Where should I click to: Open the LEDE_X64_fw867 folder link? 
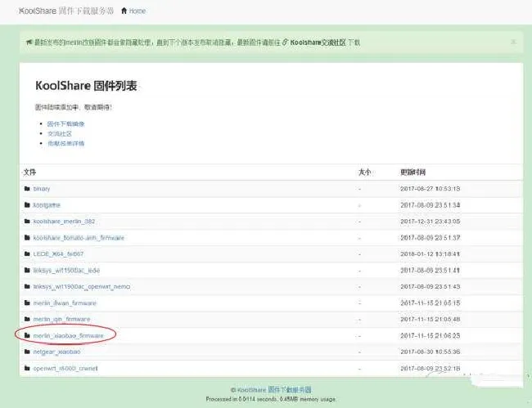coord(58,253)
